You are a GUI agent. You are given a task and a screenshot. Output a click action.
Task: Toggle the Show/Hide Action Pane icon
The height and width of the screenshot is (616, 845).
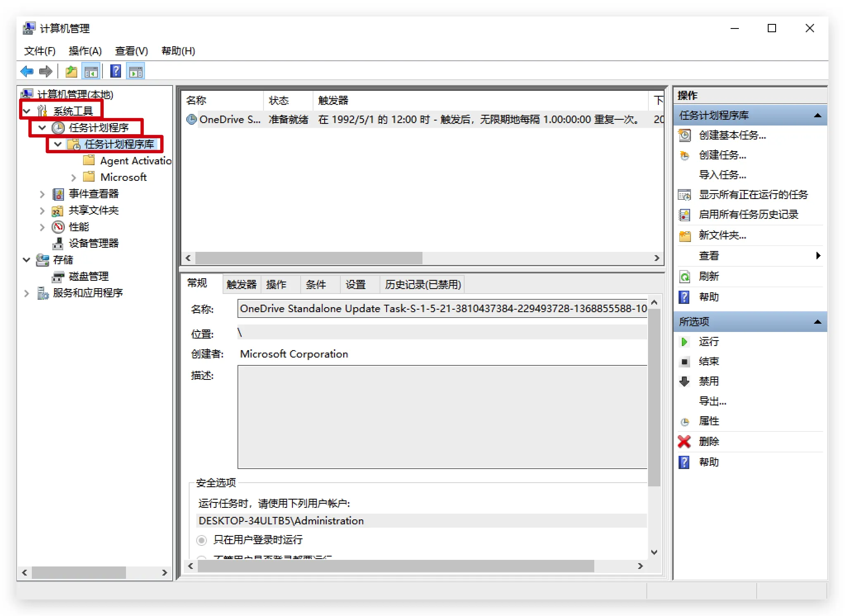136,71
